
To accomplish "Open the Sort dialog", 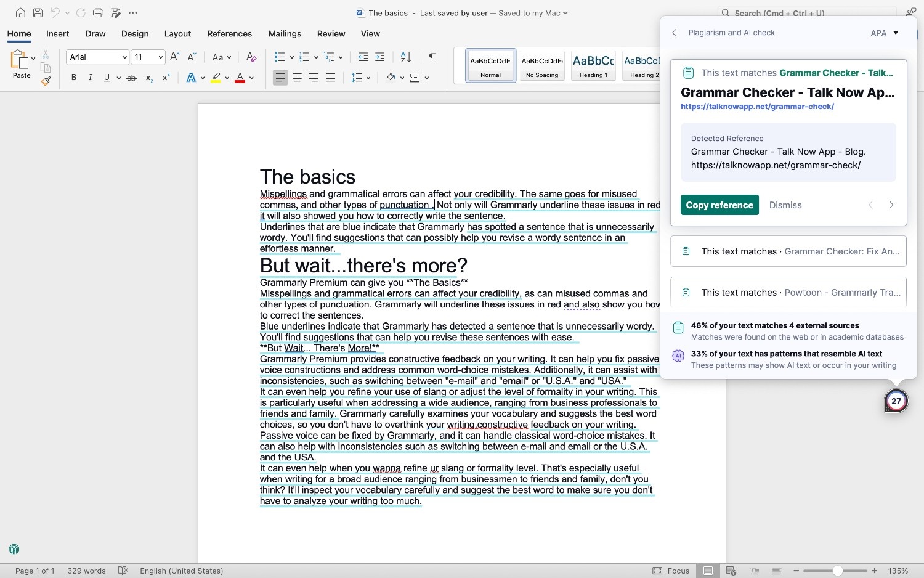I will coord(405,57).
